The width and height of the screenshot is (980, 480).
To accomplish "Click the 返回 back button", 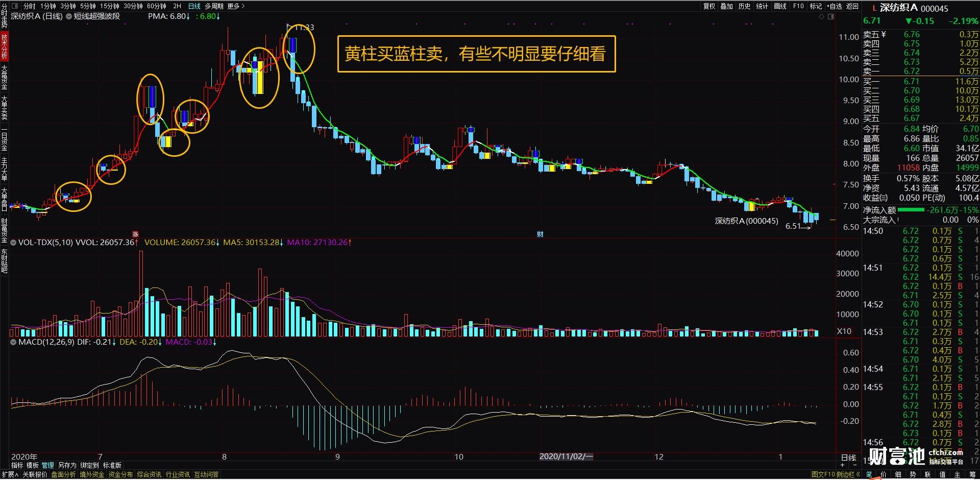I will (x=852, y=6).
